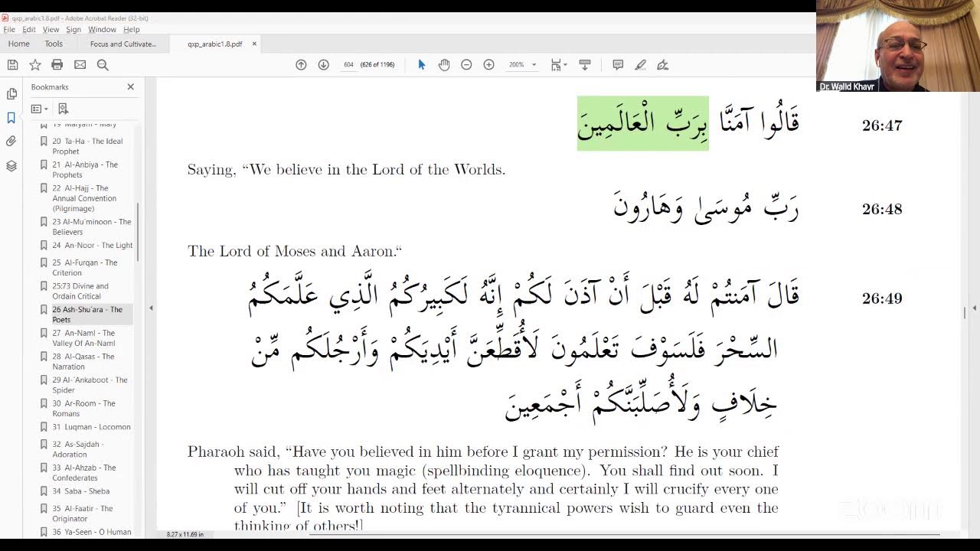Open the Help menu
Image resolution: width=980 pixels, height=551 pixels.
tap(132, 30)
